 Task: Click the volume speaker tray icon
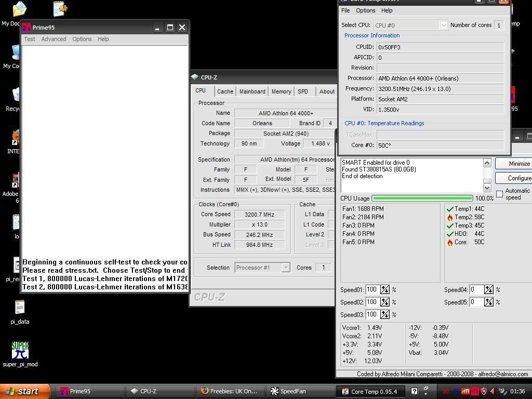click(x=493, y=391)
